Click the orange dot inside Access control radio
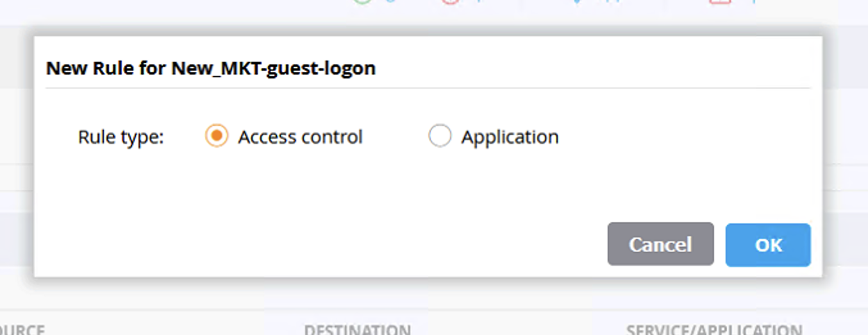Image resolution: width=868 pixels, height=335 pixels. click(217, 136)
